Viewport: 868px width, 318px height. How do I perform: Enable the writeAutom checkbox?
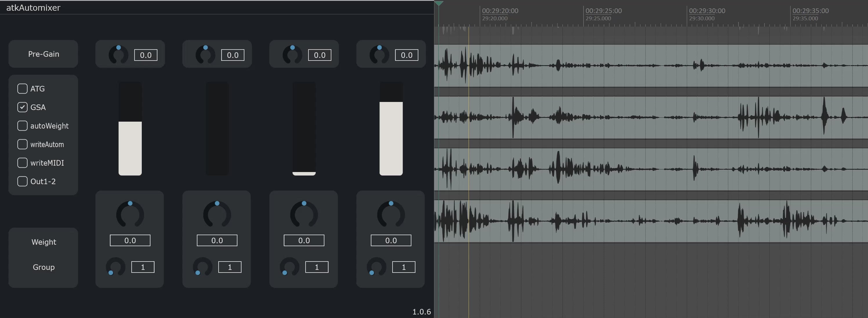22,144
